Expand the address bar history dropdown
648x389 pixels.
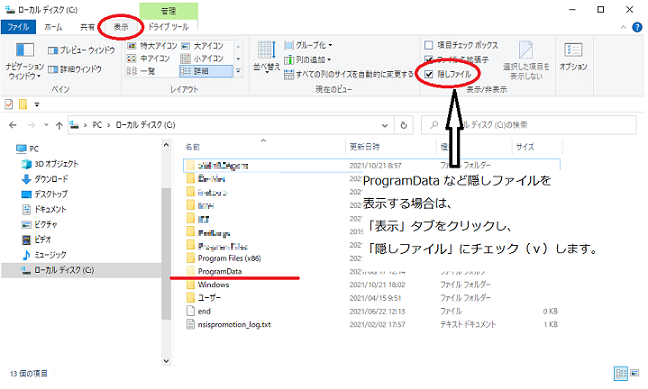tap(385, 125)
